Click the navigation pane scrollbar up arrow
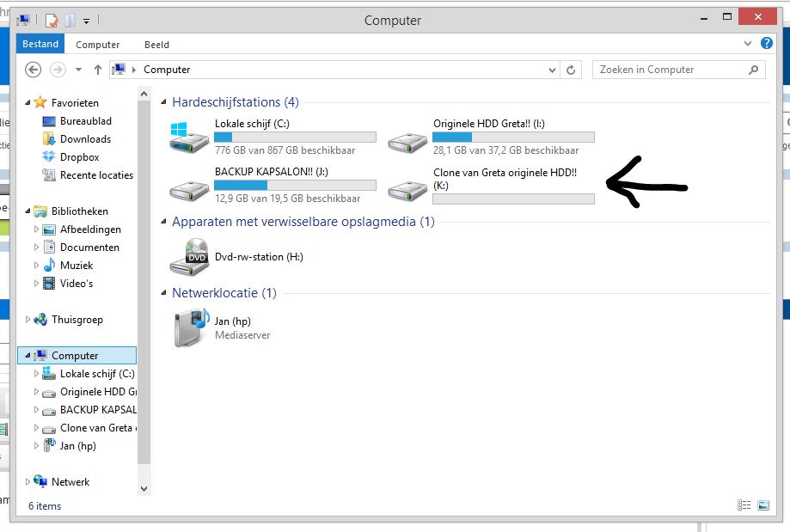The width and height of the screenshot is (790, 532). pyautogui.click(x=144, y=94)
